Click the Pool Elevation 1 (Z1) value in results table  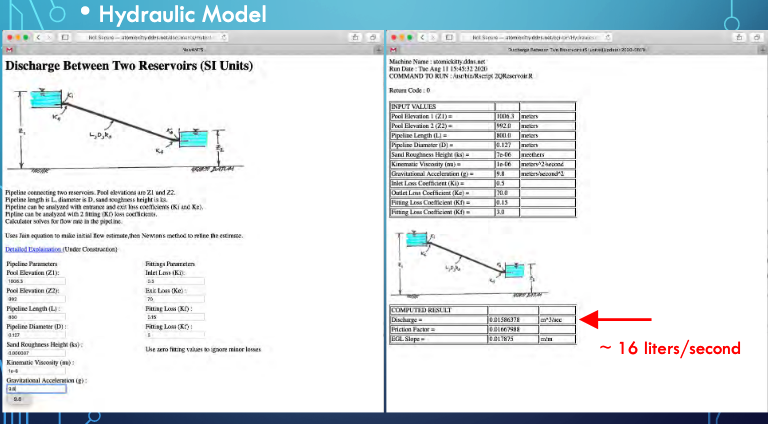[507, 117]
